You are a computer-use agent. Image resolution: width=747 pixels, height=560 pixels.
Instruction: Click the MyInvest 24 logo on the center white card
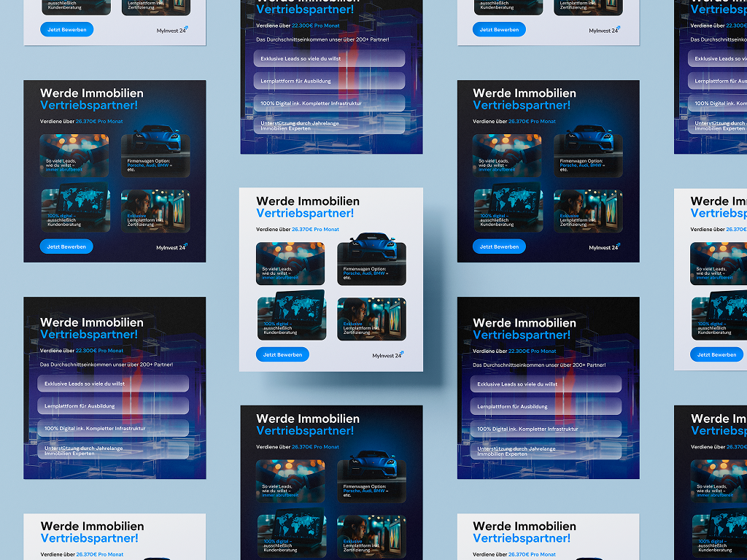pyautogui.click(x=388, y=355)
